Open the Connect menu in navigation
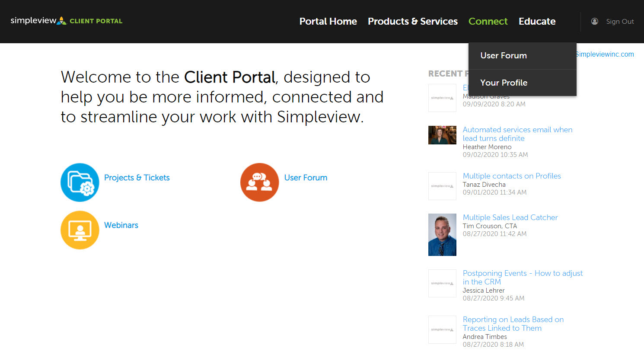The image size is (644, 361). pos(488,21)
